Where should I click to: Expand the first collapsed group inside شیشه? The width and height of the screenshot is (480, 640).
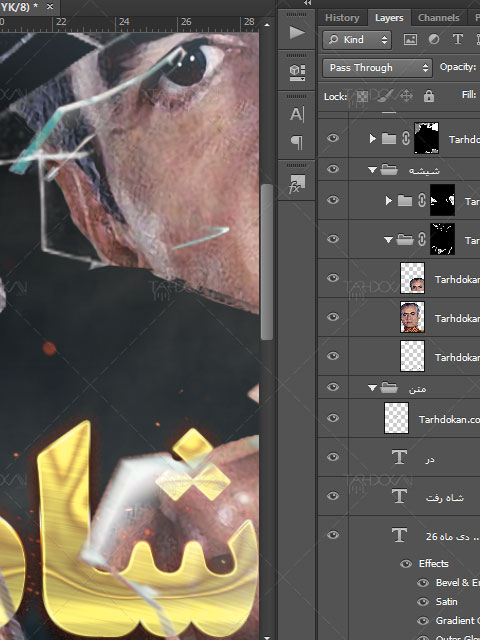[389, 200]
